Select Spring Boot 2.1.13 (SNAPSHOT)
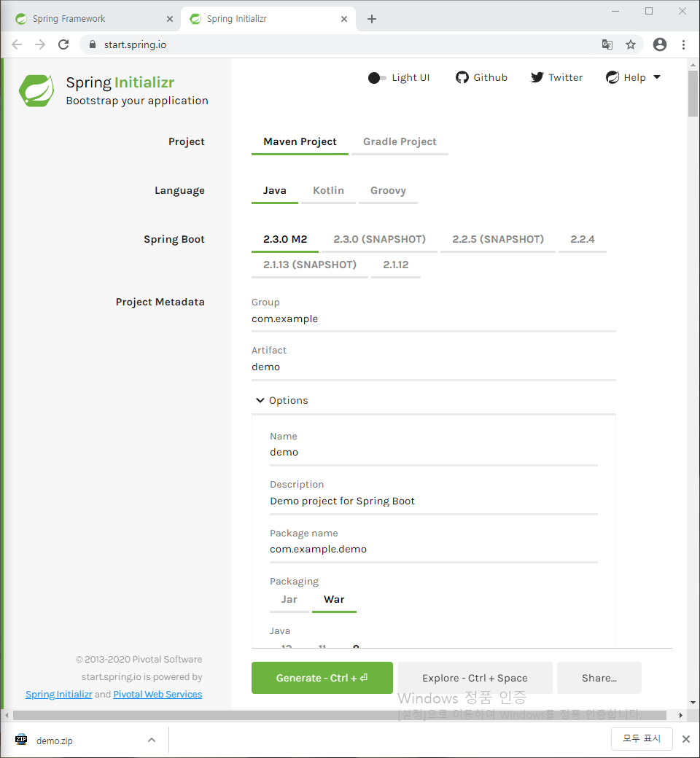Screen dimensions: 700x758 click(x=310, y=265)
